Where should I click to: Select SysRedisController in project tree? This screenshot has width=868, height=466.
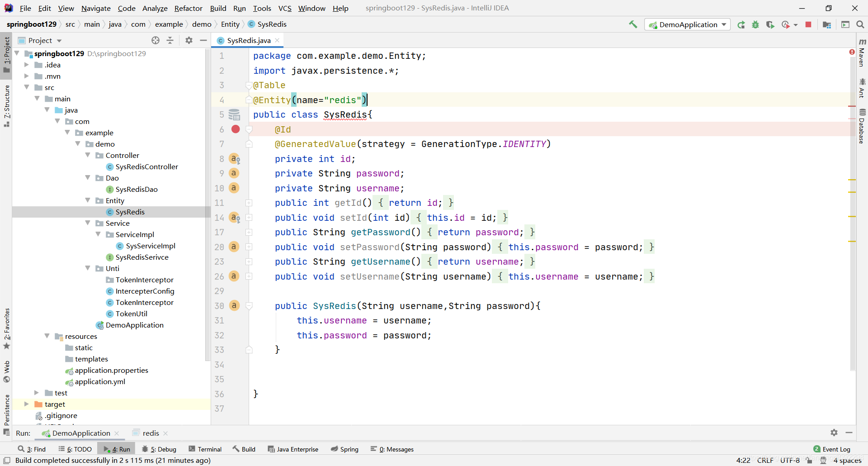tap(146, 166)
